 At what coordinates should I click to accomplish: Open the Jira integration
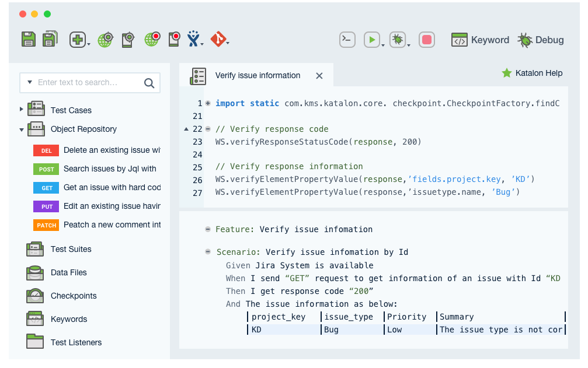click(194, 40)
